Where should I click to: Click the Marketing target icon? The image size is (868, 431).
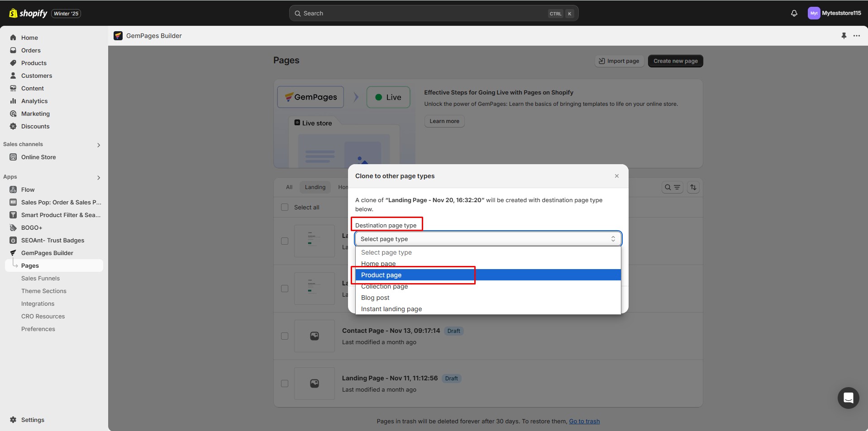(13, 114)
